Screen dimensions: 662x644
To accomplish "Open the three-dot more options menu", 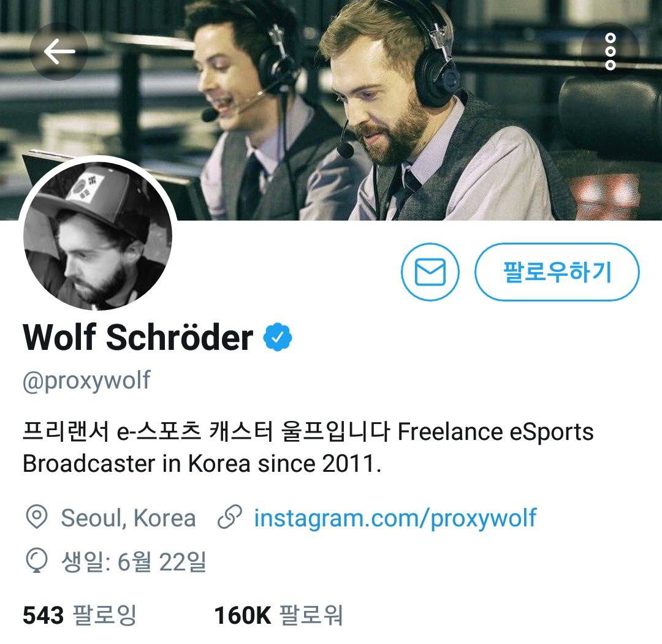I will [610, 51].
